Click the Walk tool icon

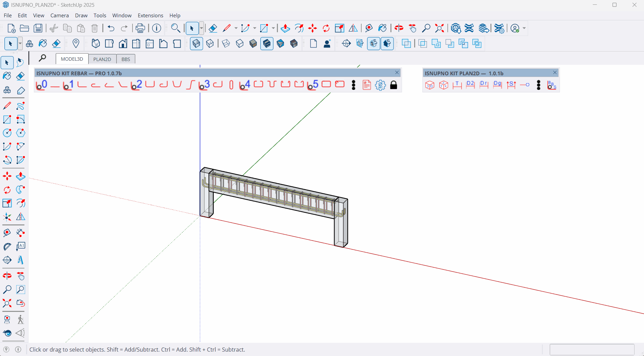[20, 319]
